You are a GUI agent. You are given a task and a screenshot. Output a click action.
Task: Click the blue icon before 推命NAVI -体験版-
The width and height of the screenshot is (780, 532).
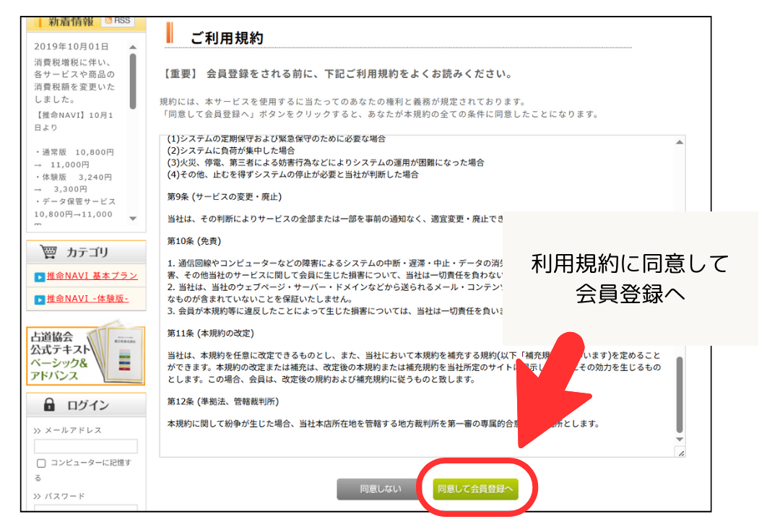point(40,300)
